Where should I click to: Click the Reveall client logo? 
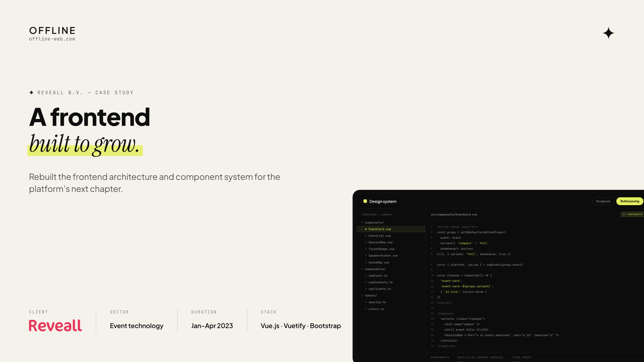click(55, 325)
